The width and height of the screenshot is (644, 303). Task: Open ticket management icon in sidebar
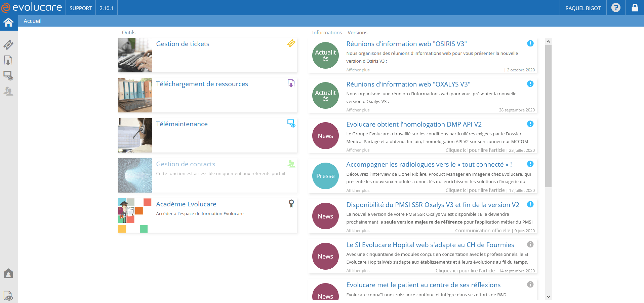tap(8, 45)
